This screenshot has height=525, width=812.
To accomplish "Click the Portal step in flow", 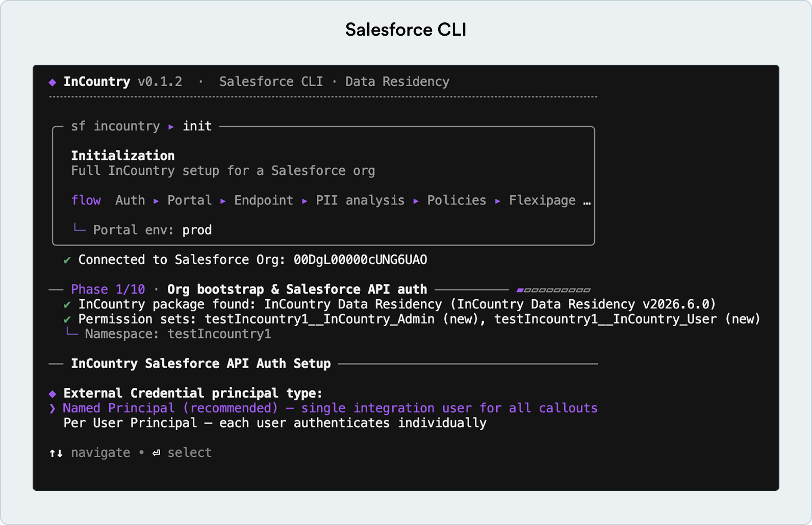I will (190, 200).
